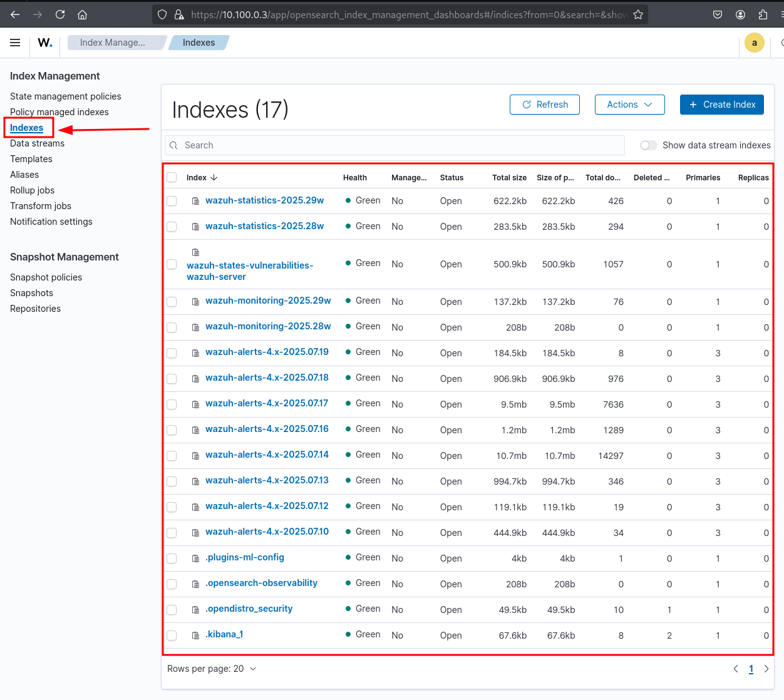Enable Show data stream indexes switch
This screenshot has height=700, width=784.
649,145
